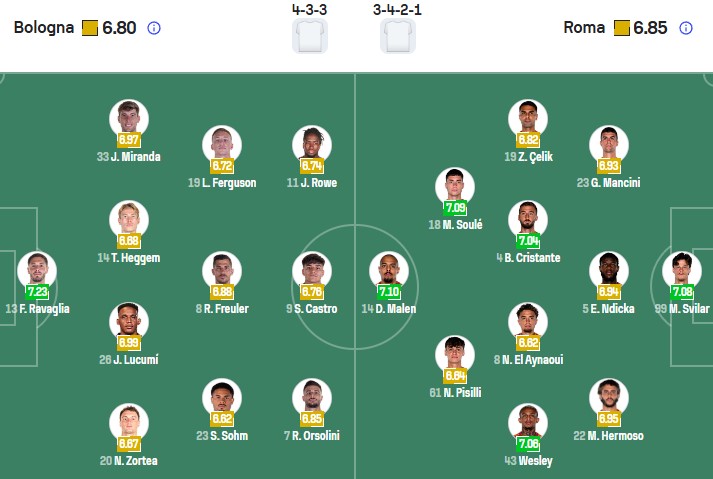Click Bologna's 4-3-3 formation shirt icon
The height and width of the screenshot is (479, 713).
(309, 36)
